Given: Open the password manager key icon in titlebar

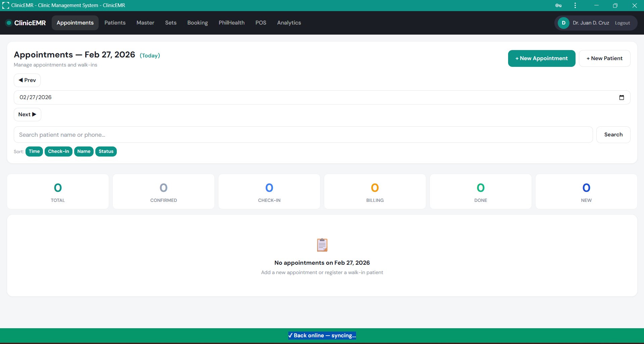Looking at the screenshot, I should [x=558, y=5].
